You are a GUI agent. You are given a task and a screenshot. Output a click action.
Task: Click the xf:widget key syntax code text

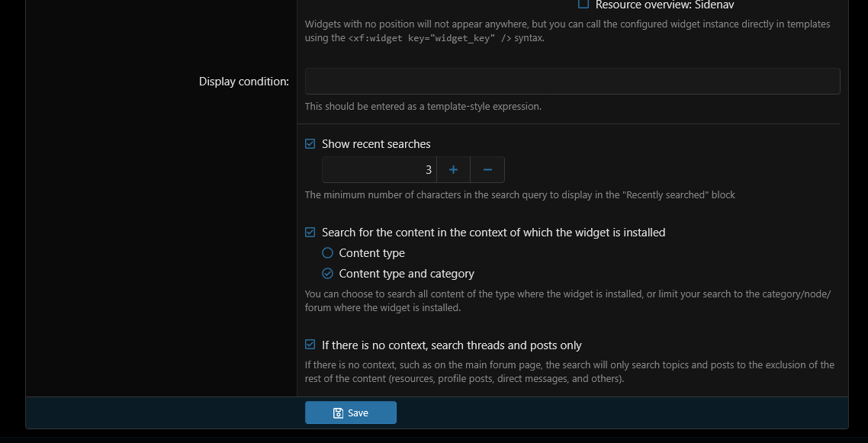(x=429, y=39)
